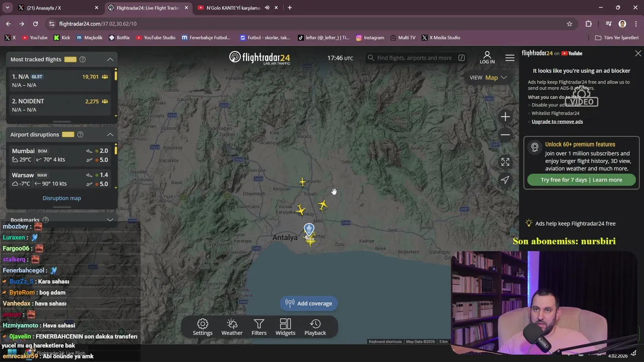The height and width of the screenshot is (362, 644).
Task: Select the aircraft east of Topallı
Action: [323, 205]
